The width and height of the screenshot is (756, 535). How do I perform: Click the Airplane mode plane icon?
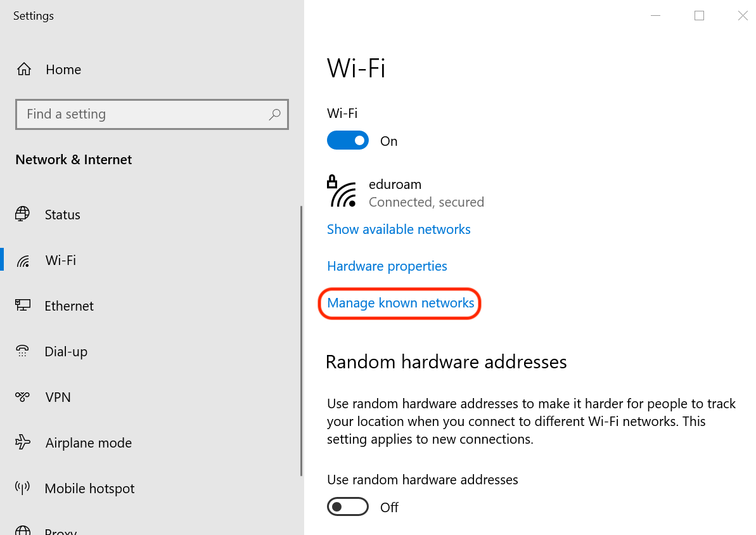coord(23,442)
